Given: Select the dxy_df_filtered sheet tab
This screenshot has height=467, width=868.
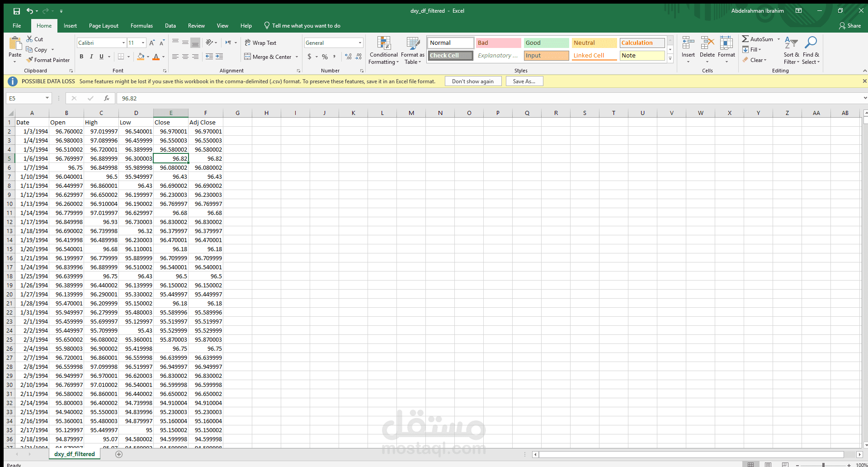Looking at the screenshot, I should coord(75,454).
